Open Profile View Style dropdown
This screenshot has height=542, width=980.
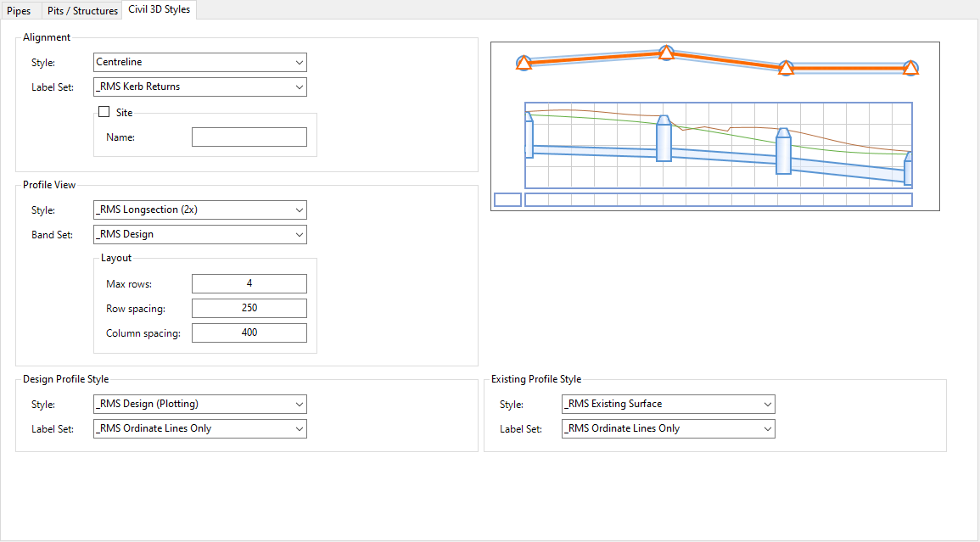point(199,210)
